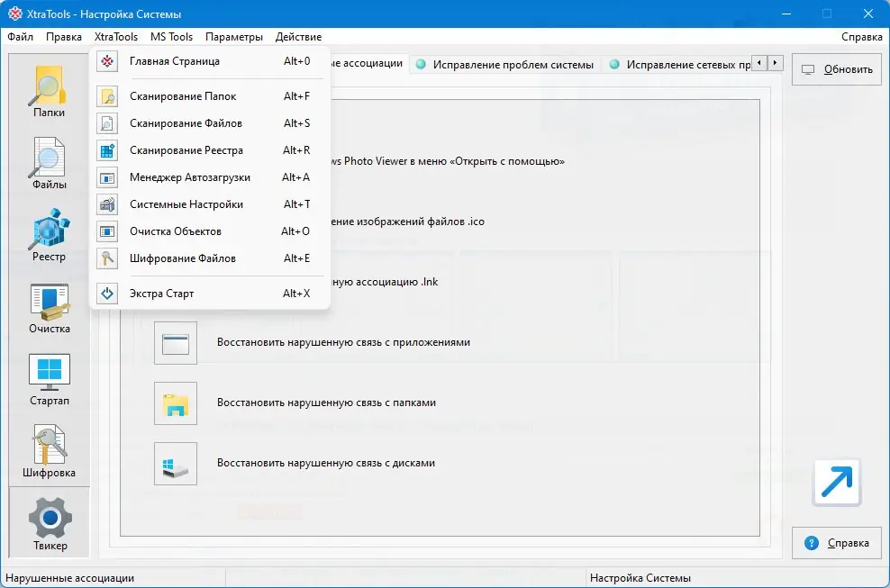This screenshot has height=588, width=890.
Task: Click the Сканирование Реестра menu icon
Action: [107, 150]
